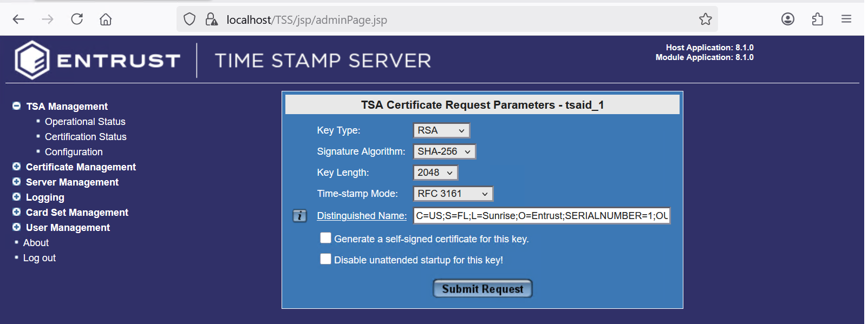The image size is (868, 324).
Task: Tick Disable unattended startup checkbox
Action: coord(325,259)
